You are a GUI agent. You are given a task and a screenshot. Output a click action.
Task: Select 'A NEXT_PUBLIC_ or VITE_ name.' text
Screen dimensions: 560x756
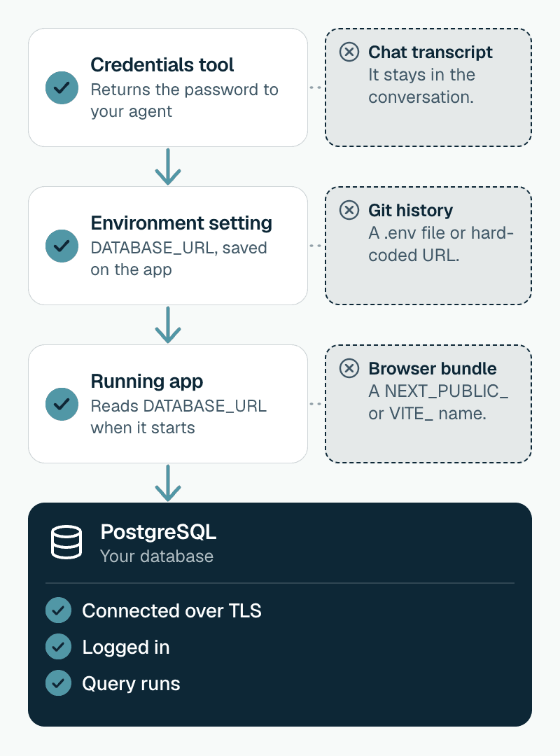(438, 402)
